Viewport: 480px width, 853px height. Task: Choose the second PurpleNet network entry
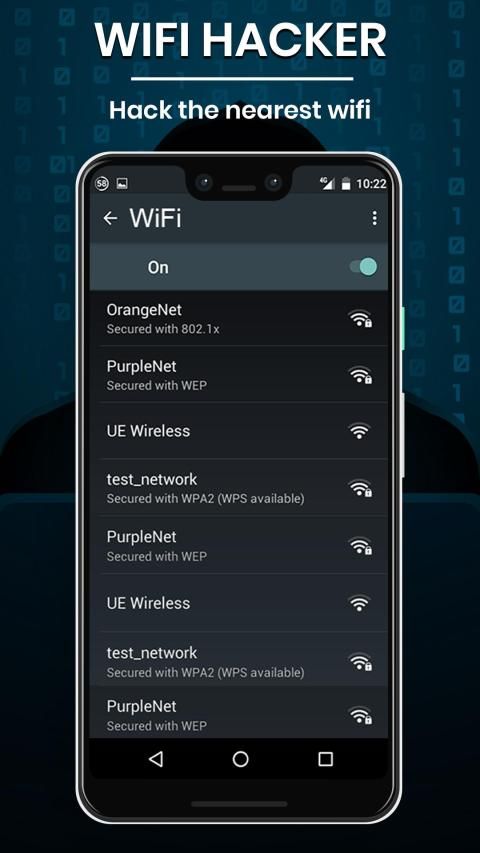pos(238,546)
